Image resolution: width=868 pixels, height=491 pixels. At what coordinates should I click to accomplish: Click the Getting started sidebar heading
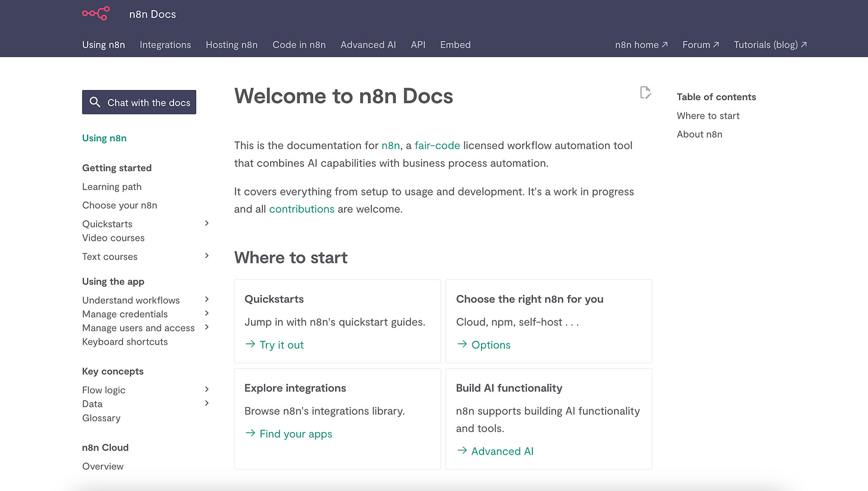click(x=117, y=168)
